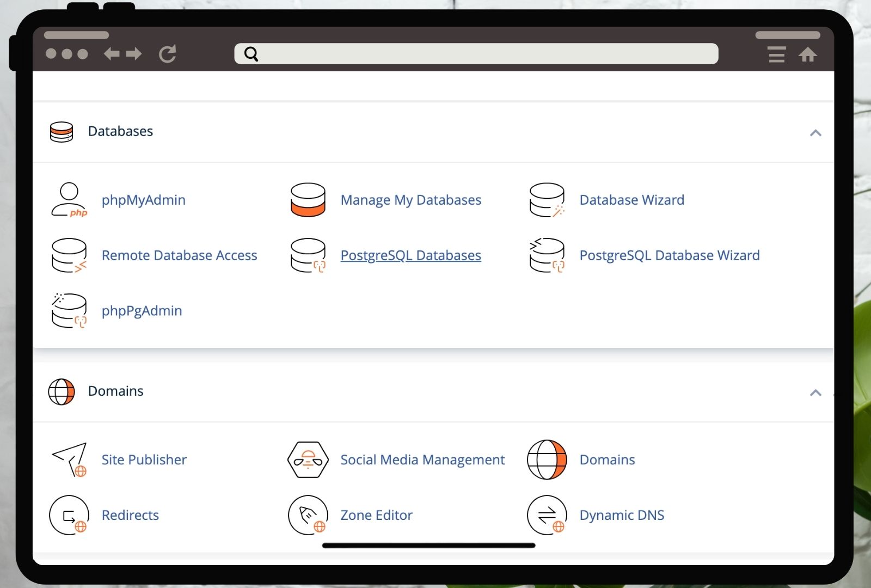This screenshot has width=871, height=588.
Task: Open the Zone Editor link
Action: 377,515
